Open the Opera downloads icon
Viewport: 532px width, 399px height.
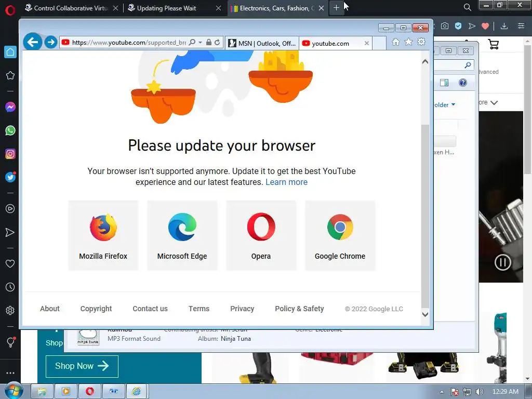(x=504, y=26)
